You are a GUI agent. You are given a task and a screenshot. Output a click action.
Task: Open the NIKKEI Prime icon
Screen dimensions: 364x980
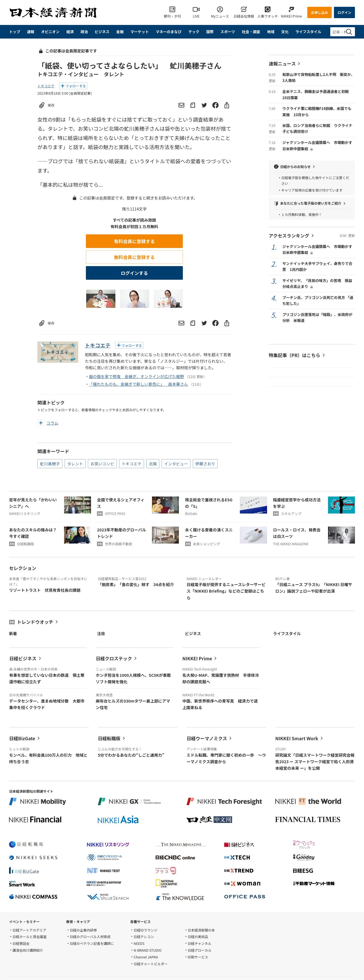291,9
